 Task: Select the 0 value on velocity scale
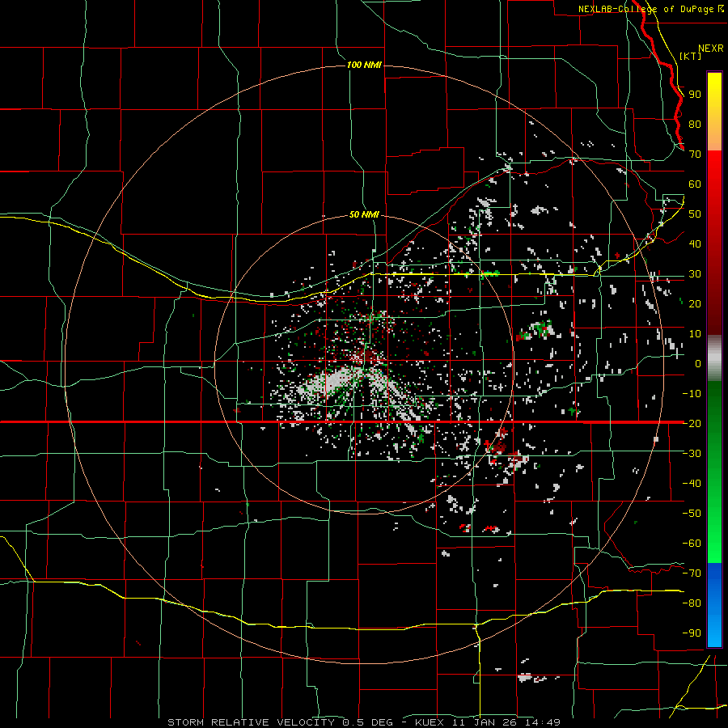pos(698,363)
